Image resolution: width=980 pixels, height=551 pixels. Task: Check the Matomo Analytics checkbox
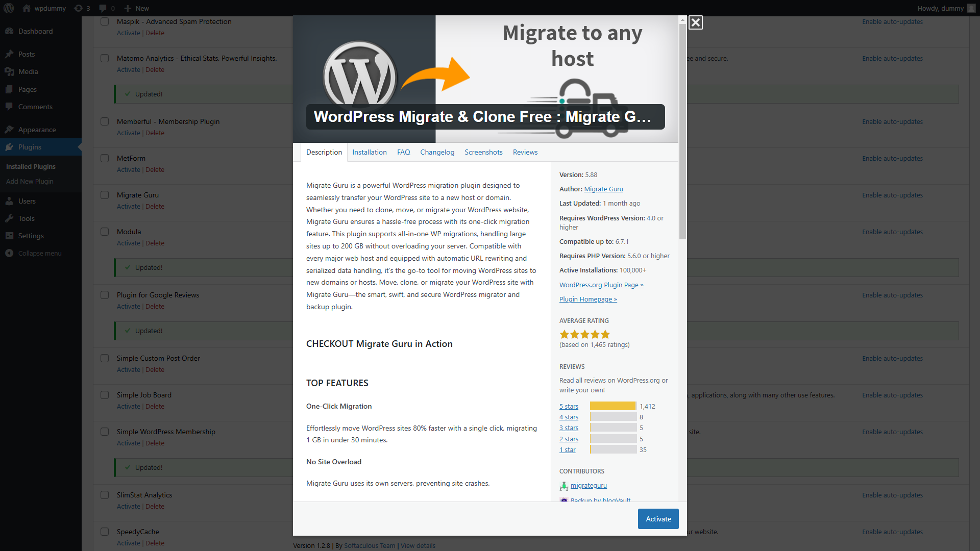[105, 58]
